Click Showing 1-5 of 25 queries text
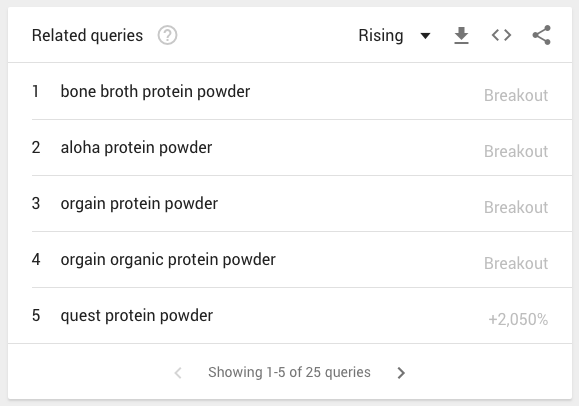Image resolution: width=579 pixels, height=406 pixels. tap(289, 372)
